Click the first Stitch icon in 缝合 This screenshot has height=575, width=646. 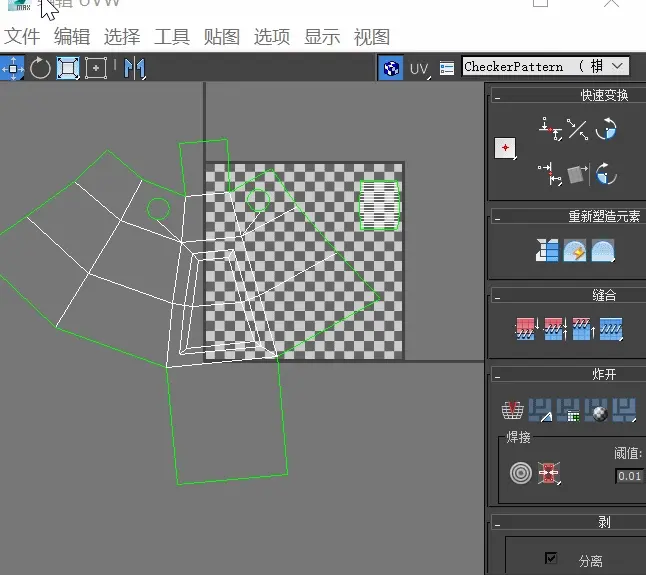[x=526, y=329]
